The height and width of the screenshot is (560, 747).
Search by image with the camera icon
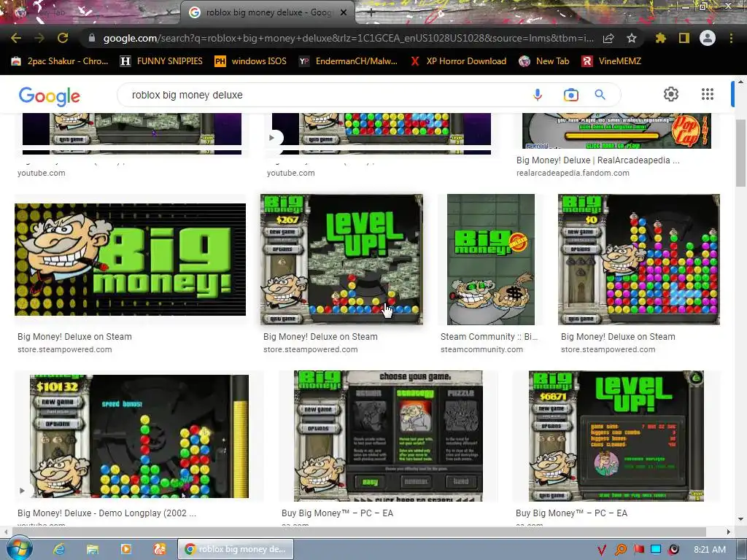(x=570, y=95)
